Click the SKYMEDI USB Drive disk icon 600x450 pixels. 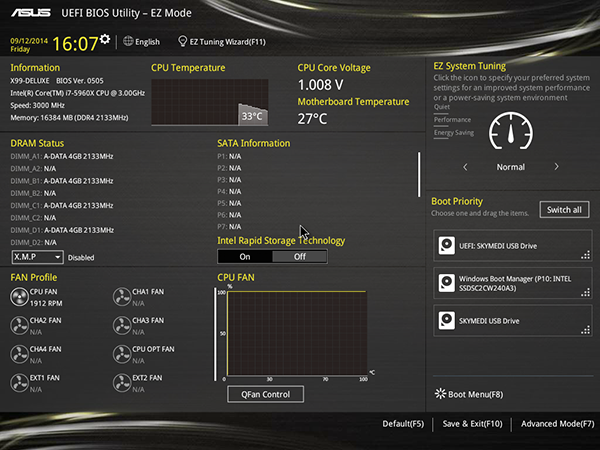pos(447,320)
